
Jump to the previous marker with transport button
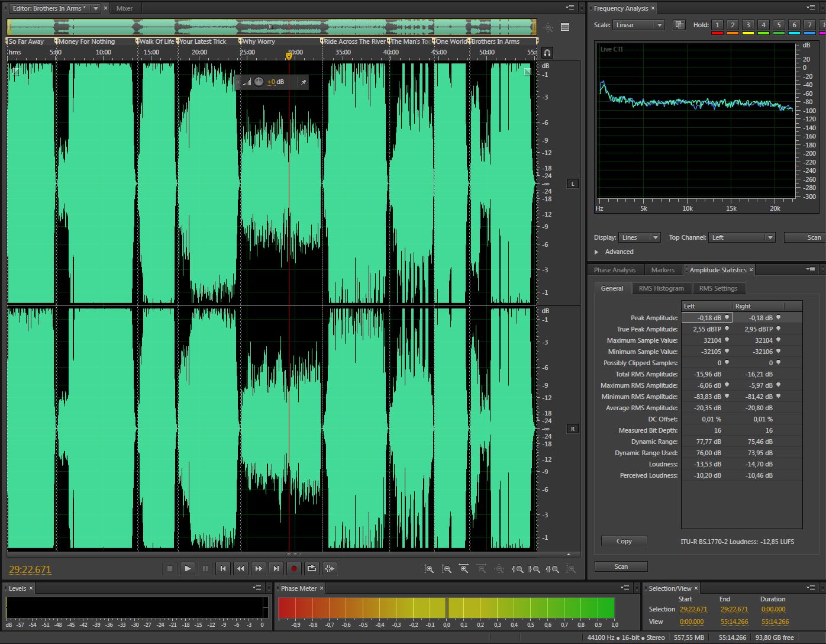click(223, 569)
